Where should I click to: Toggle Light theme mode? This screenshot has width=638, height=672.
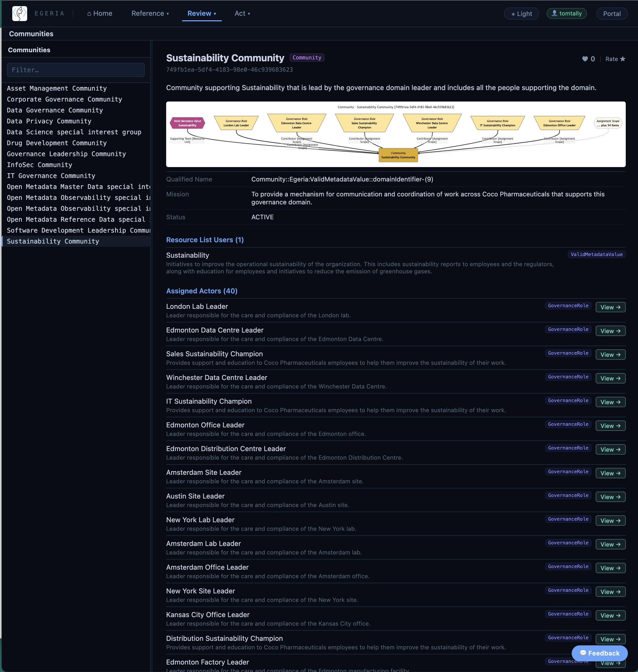click(521, 14)
